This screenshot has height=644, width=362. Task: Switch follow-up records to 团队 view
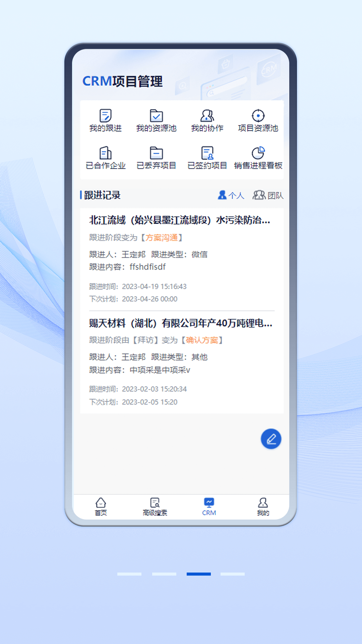(x=268, y=195)
